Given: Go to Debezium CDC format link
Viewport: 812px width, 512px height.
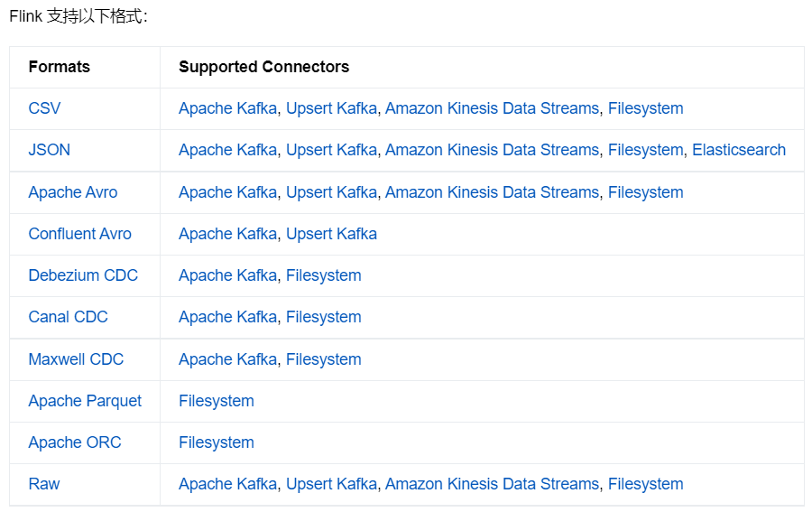Looking at the screenshot, I should (83, 275).
